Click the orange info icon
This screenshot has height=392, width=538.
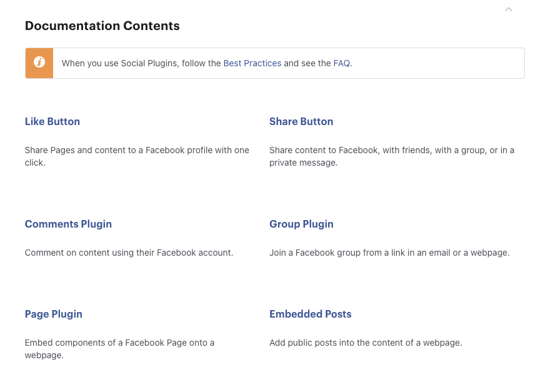[39, 62]
